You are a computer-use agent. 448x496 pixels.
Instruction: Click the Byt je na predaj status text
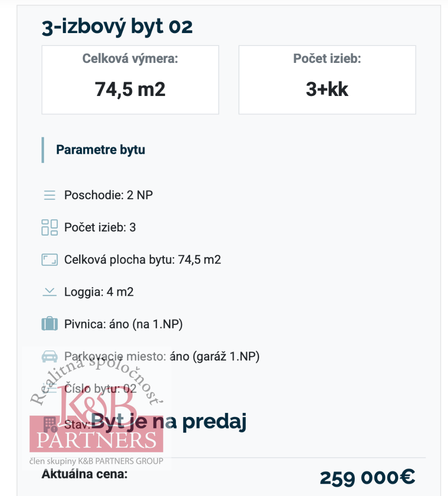(x=169, y=422)
